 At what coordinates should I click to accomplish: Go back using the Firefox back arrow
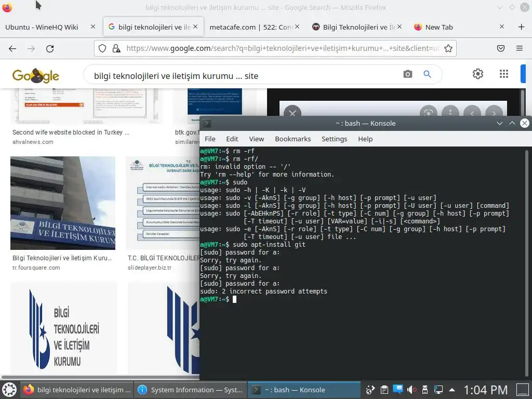tap(12, 48)
